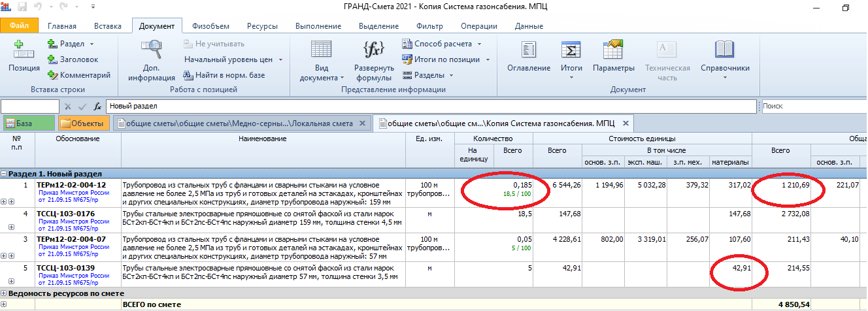Close Локальная смета document tab
Screen dimensions: 868x311
(x=363, y=123)
